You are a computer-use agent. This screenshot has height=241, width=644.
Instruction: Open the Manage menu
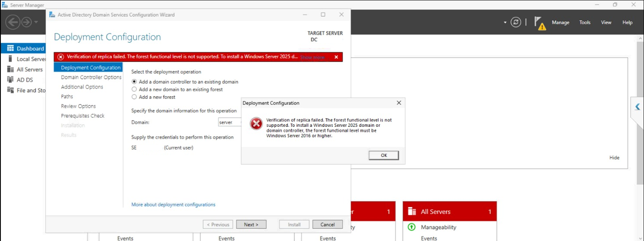[x=561, y=23]
